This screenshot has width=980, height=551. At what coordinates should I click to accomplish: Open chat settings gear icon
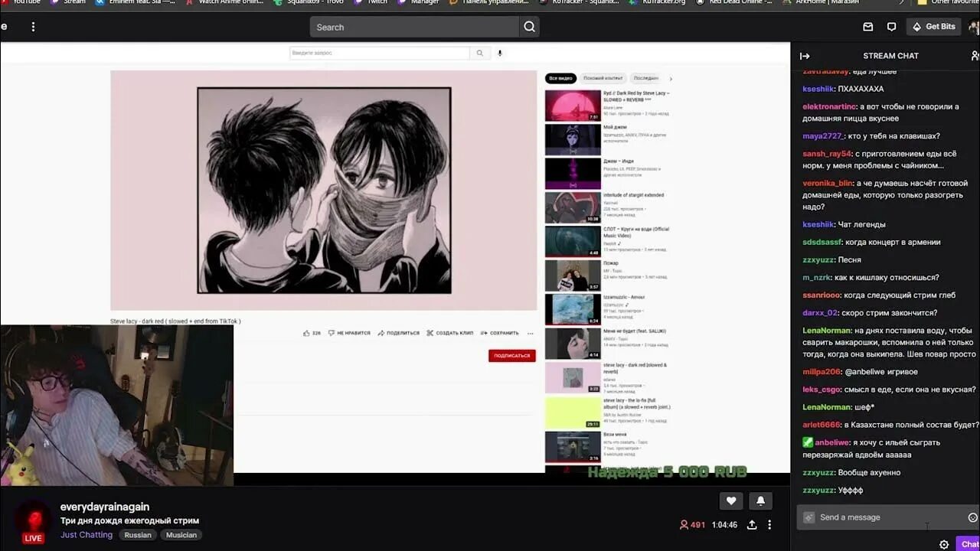pyautogui.click(x=944, y=544)
